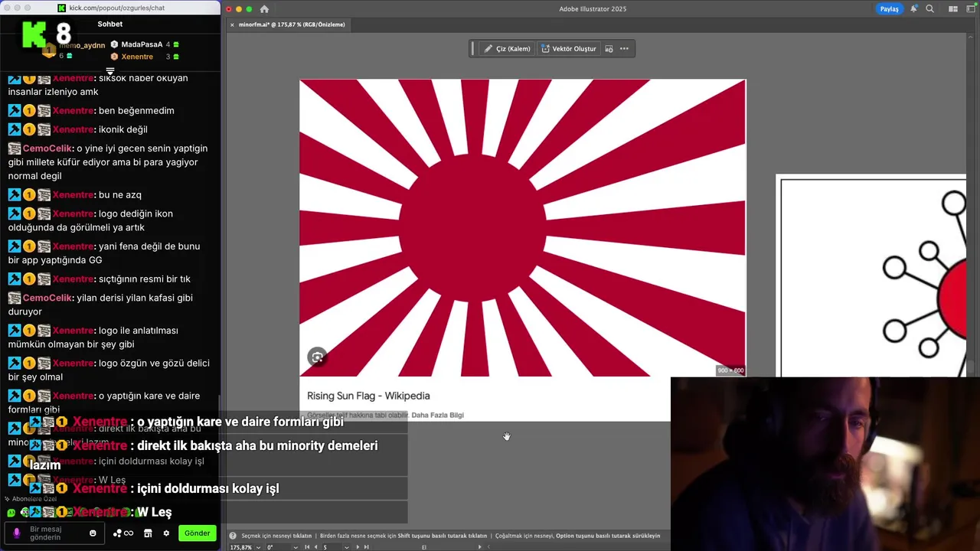
Task: Click the chat settings gear icon
Action: pos(166,533)
